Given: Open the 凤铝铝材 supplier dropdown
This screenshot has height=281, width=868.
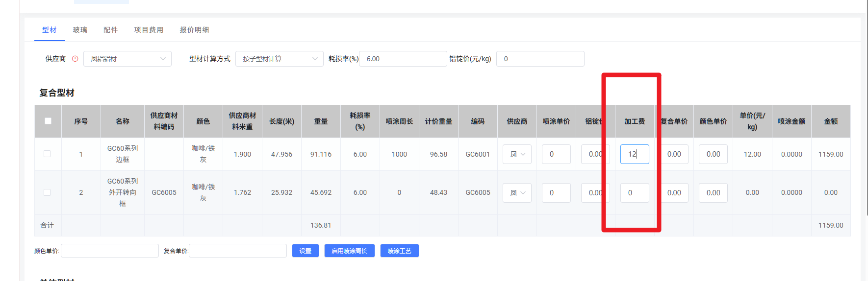Looking at the screenshot, I should 127,59.
